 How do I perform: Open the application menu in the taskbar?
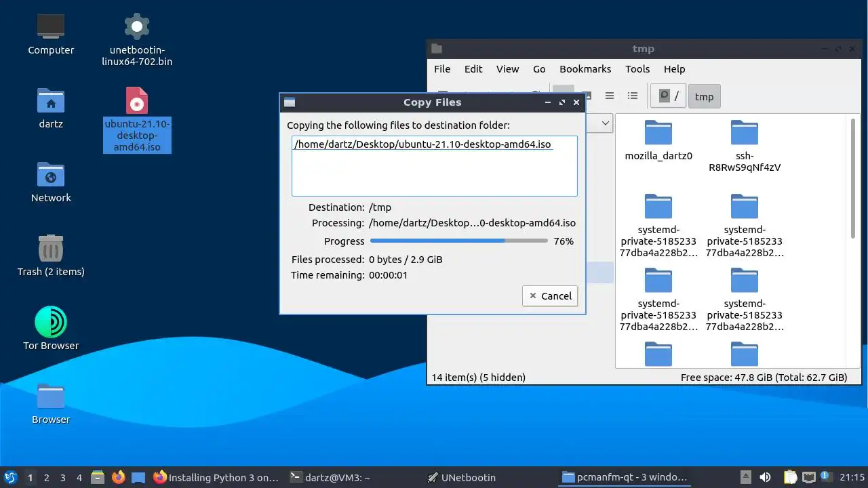pyautogui.click(x=11, y=477)
